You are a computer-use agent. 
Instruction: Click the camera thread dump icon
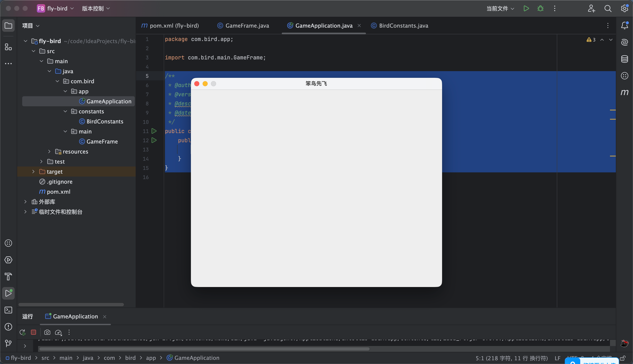click(x=47, y=332)
